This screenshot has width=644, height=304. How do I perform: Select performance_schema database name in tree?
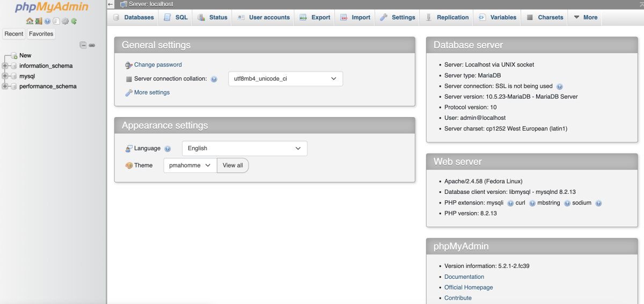[48, 86]
